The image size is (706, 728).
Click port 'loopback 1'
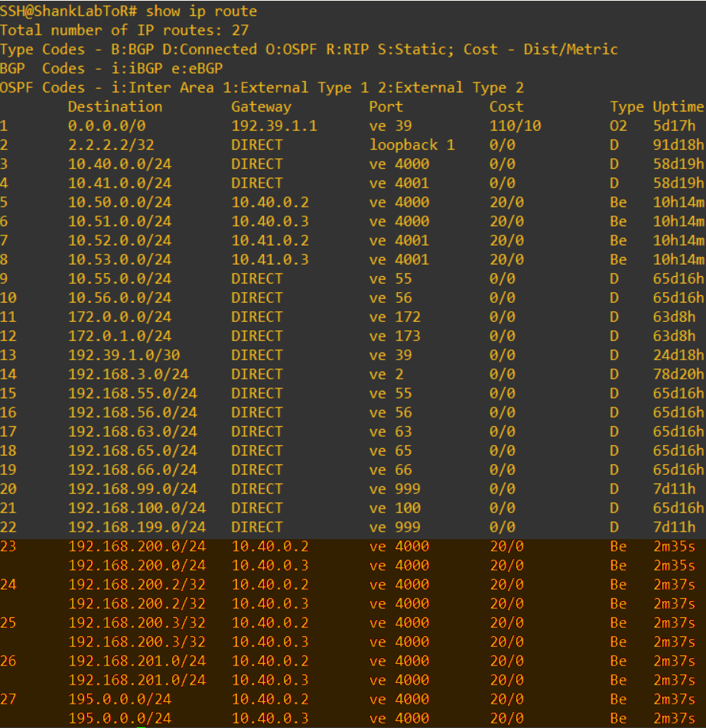coord(412,145)
